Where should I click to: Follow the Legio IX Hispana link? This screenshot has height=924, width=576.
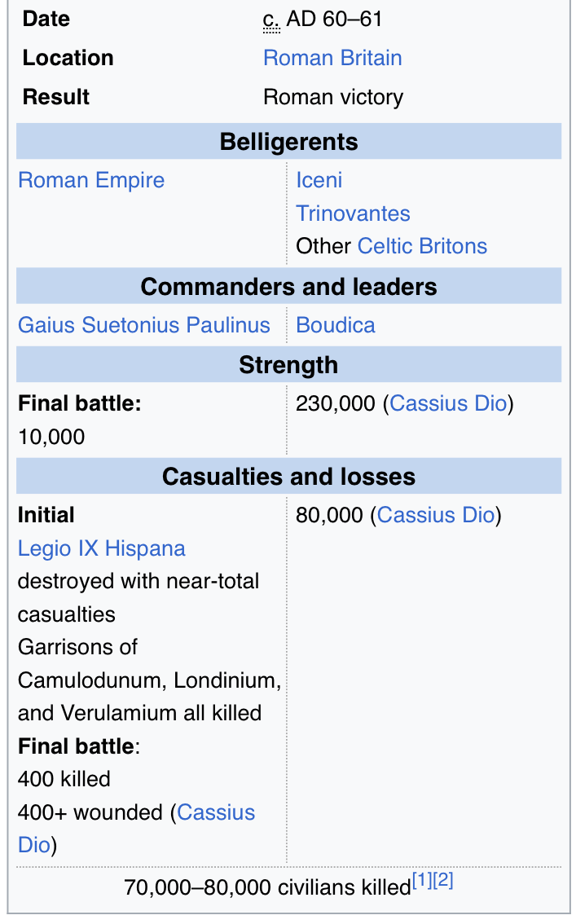click(x=101, y=548)
